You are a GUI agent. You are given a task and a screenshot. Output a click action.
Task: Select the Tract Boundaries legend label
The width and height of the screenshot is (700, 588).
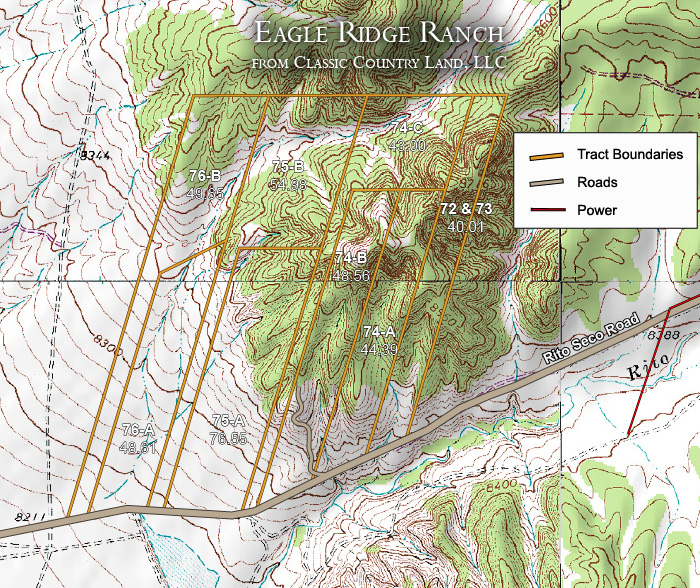click(x=629, y=155)
